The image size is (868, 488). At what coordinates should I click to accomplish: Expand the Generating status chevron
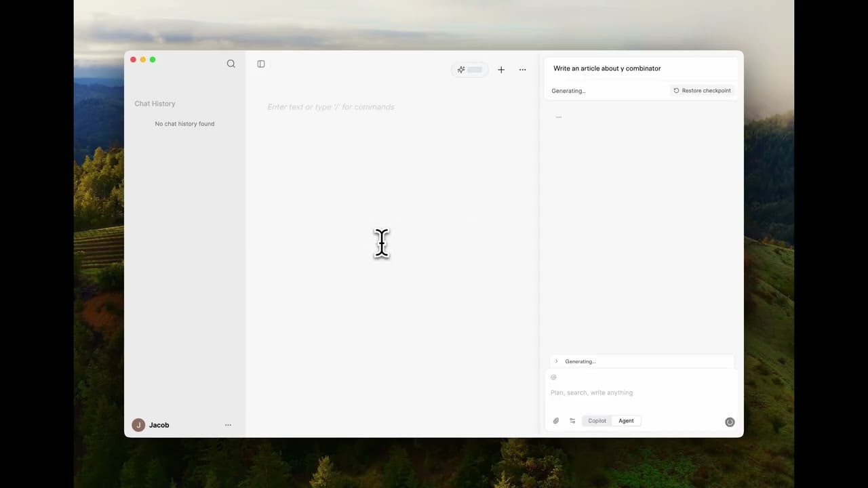coord(557,361)
